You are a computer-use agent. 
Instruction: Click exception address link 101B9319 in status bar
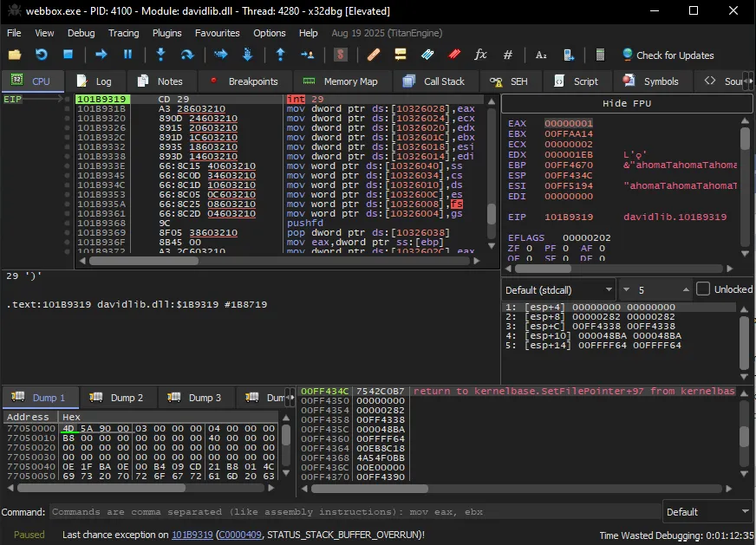192,535
